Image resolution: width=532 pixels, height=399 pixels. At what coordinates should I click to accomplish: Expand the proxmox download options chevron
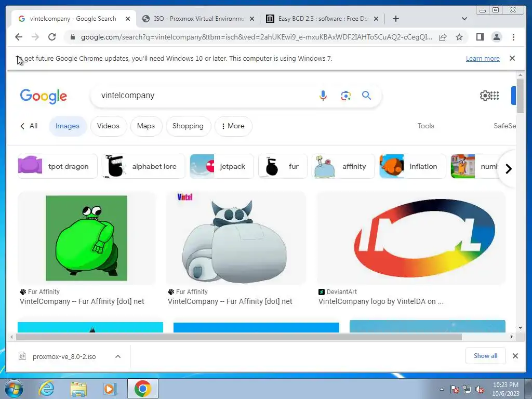point(118,356)
